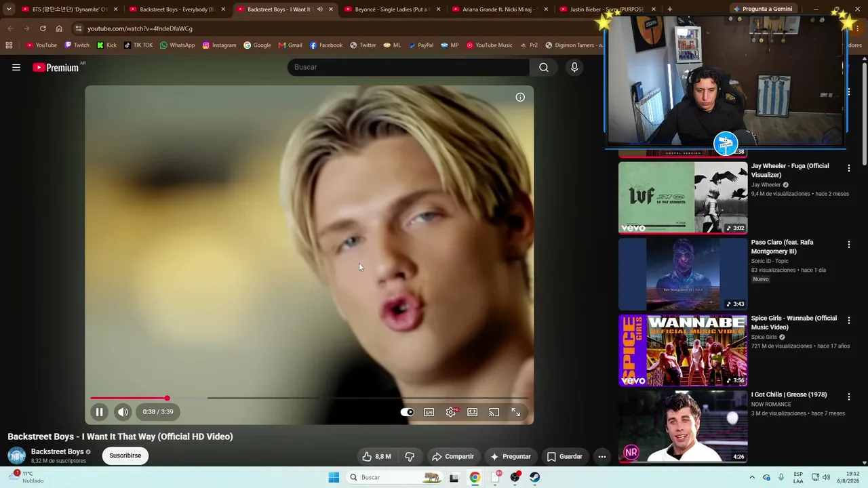Open Steam from the taskbar

tap(535, 477)
